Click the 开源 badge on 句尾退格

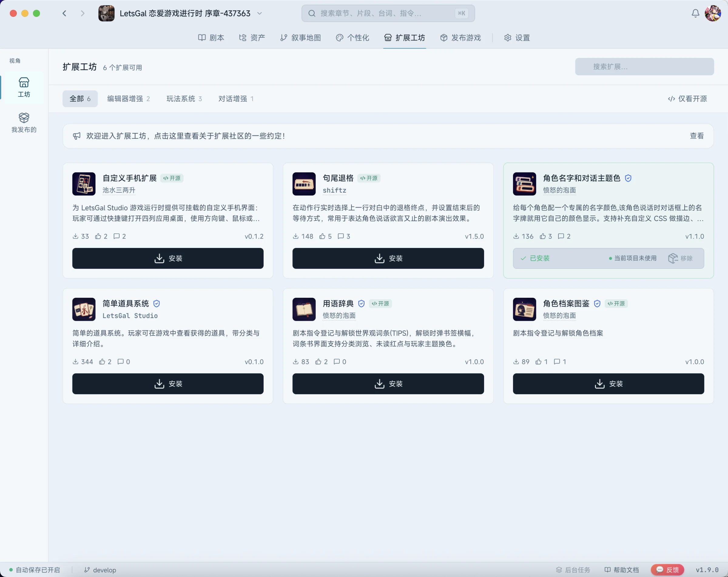coord(369,178)
